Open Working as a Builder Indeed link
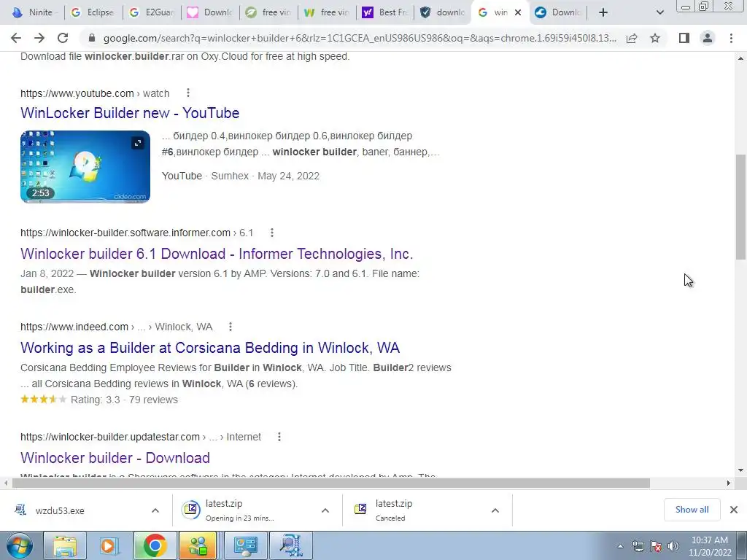The image size is (747, 560). [x=210, y=348]
